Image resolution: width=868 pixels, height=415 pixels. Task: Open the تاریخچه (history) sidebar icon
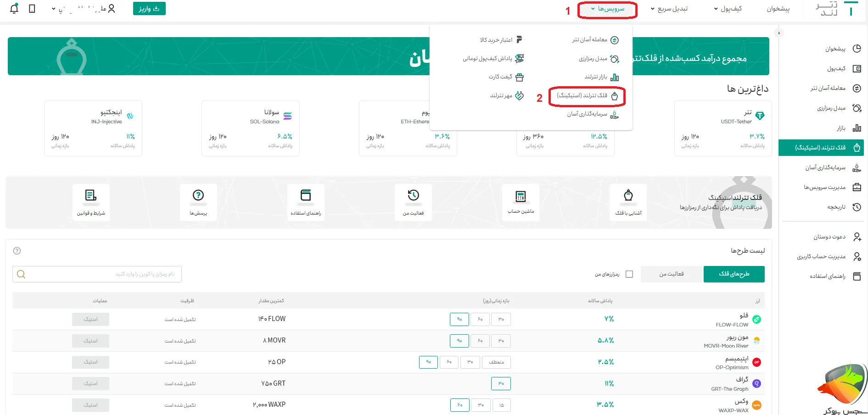coord(857,207)
